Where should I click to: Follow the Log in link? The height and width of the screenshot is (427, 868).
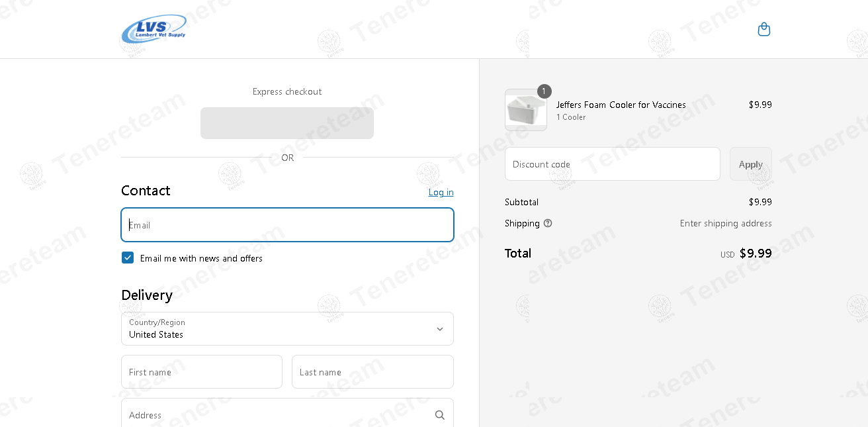[441, 192]
